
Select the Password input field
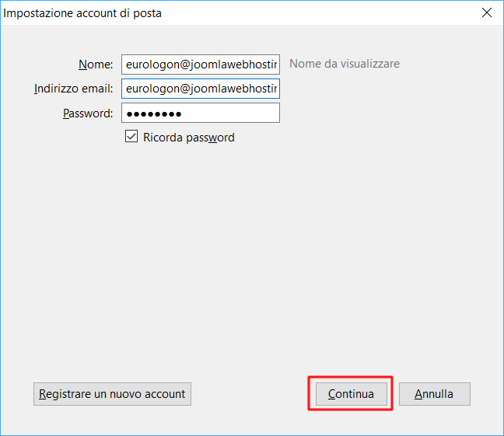pyautogui.click(x=200, y=113)
